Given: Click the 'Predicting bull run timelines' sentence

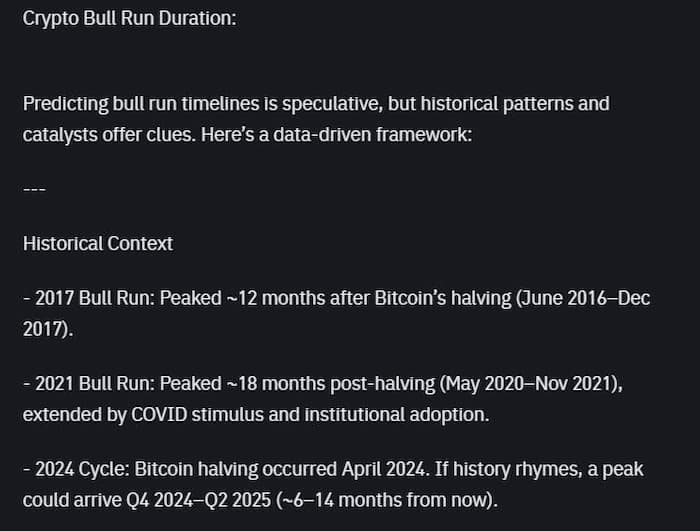Looking at the screenshot, I should tap(316, 119).
